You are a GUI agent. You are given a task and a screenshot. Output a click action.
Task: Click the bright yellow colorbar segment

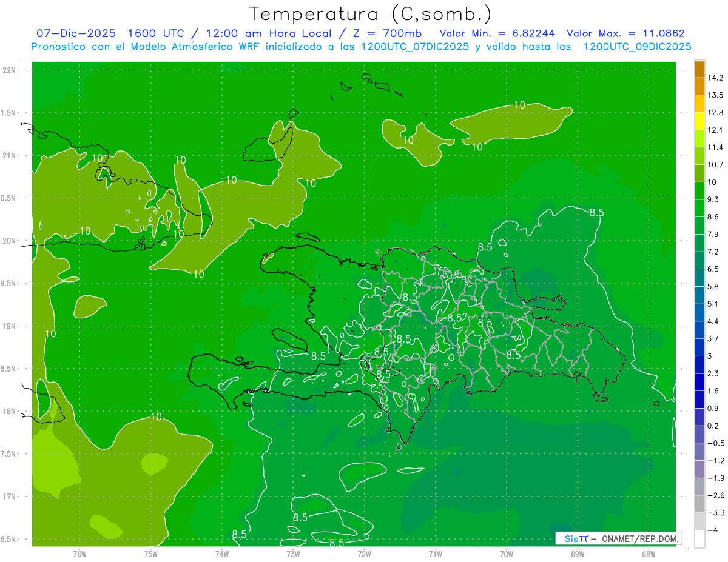pyautogui.click(x=699, y=121)
